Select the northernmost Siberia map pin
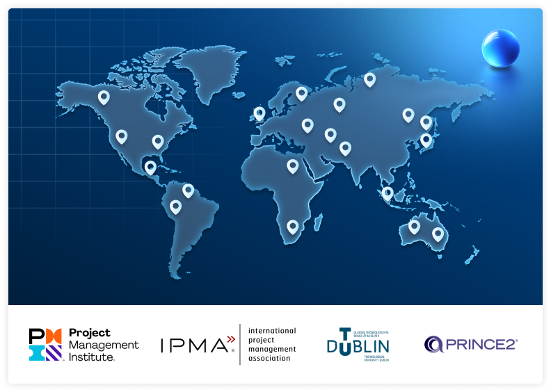Screen dimensions: 551x392 coord(369,80)
